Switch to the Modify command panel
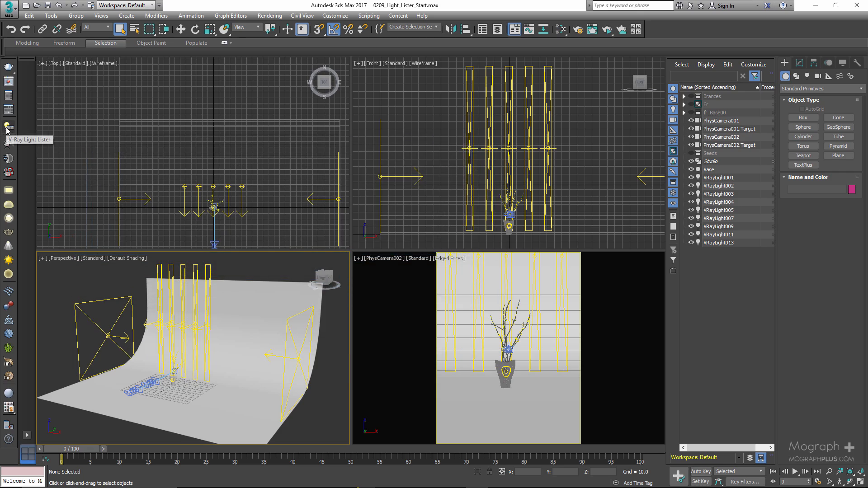 pos(799,63)
